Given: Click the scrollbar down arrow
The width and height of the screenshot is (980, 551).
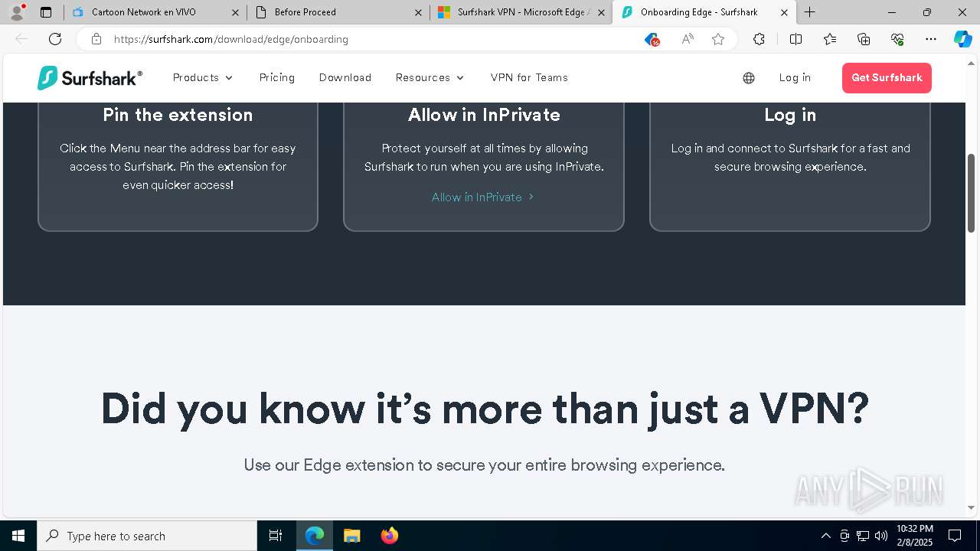Looking at the screenshot, I should (972, 508).
